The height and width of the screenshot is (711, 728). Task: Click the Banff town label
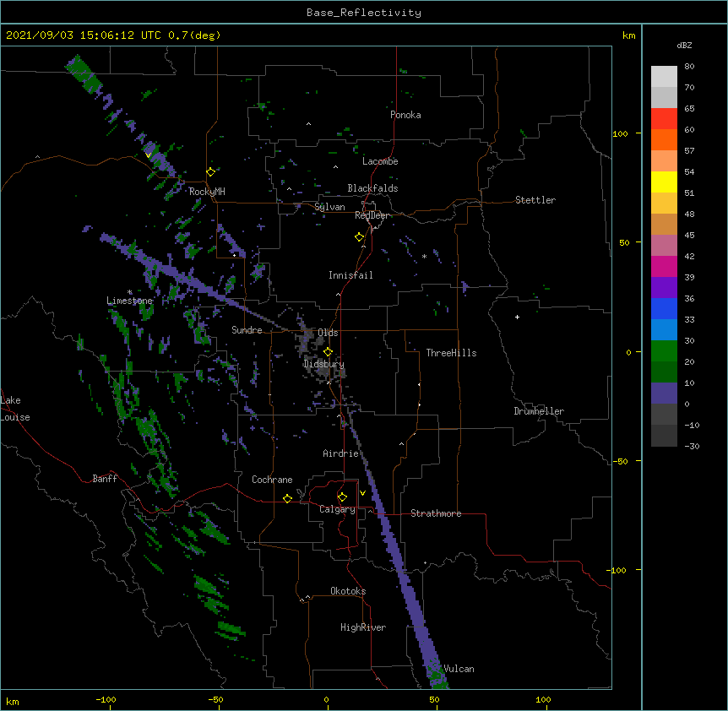[x=105, y=479]
